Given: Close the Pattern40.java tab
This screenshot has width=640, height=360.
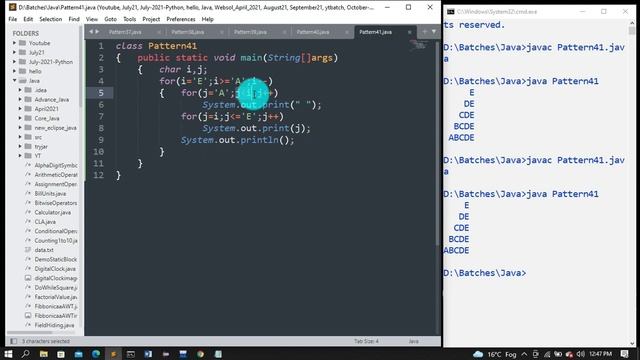Looking at the screenshot, I should pos(347,32).
